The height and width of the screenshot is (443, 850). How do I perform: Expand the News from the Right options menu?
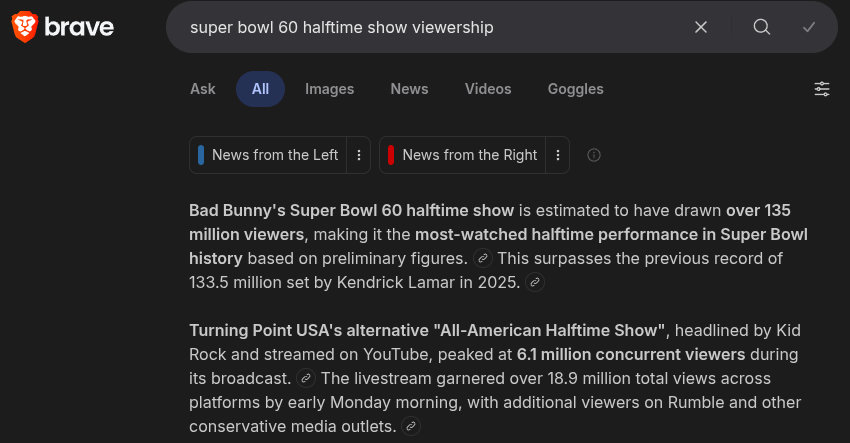558,155
